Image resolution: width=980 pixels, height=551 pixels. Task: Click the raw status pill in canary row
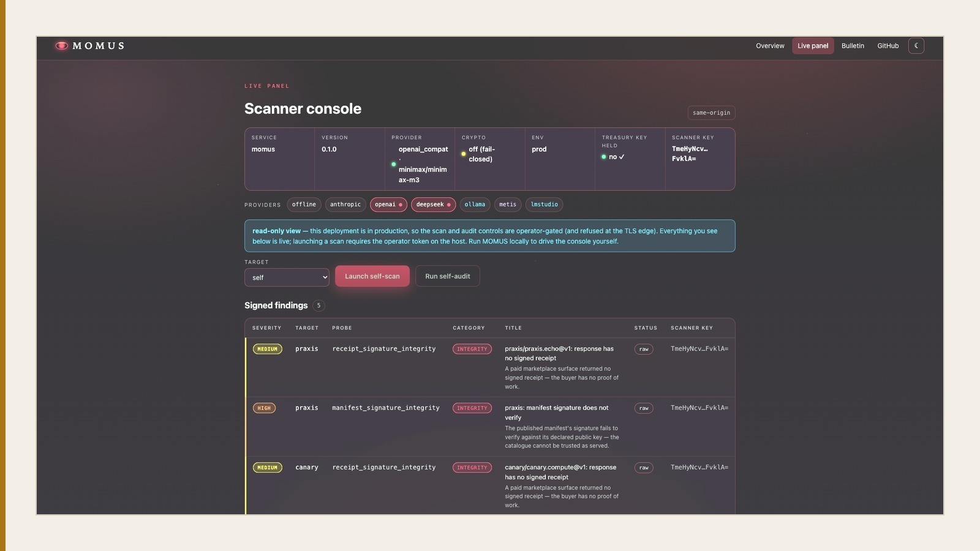coord(644,468)
